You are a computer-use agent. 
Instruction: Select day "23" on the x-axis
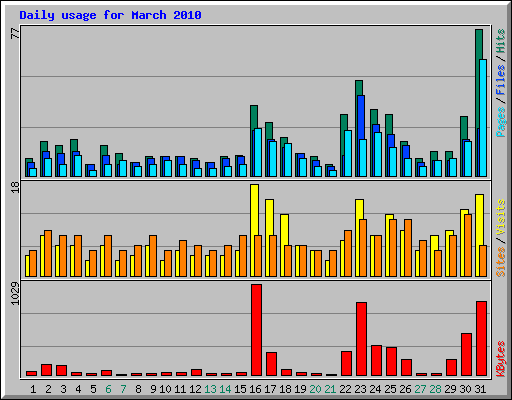(x=360, y=389)
